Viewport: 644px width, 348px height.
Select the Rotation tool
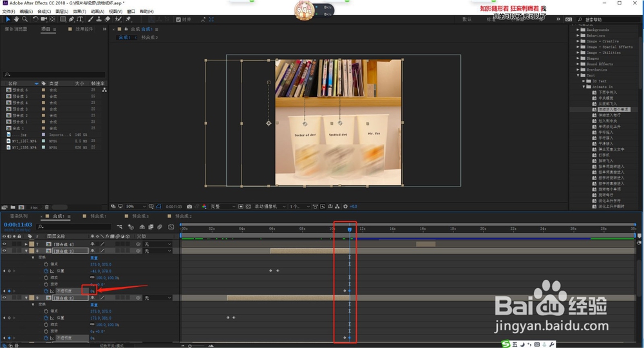[x=35, y=19]
